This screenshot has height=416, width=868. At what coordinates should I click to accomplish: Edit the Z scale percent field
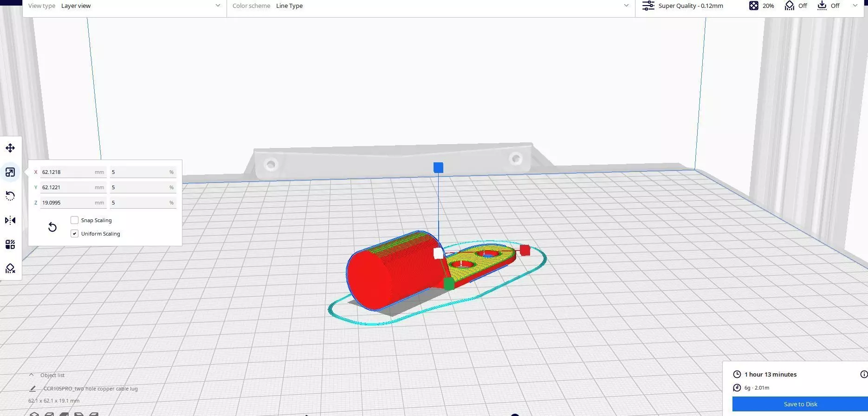[x=143, y=203]
